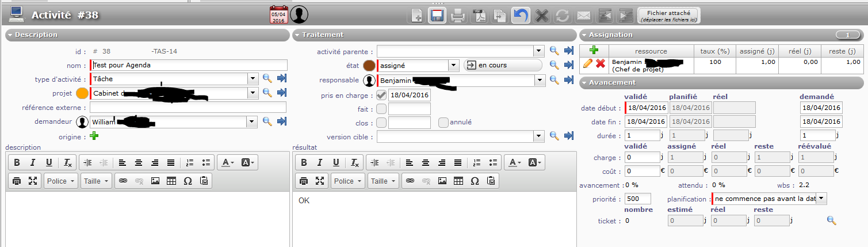
Task: Check the fait checkbox
Action: [x=381, y=109]
